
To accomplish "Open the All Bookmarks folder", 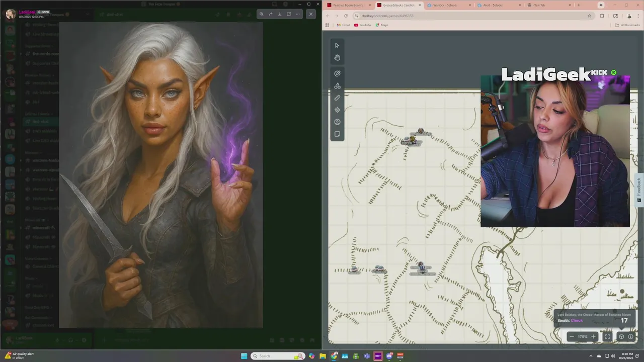I will (x=627, y=25).
